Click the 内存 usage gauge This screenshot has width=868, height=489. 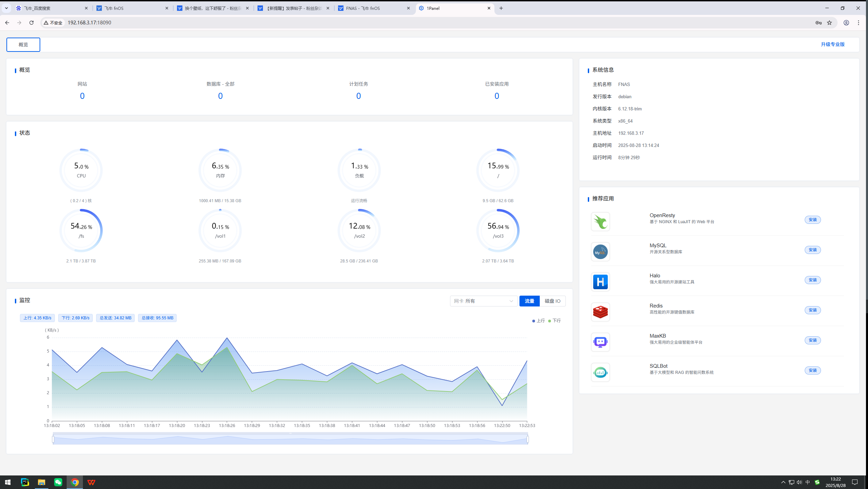coord(220,170)
